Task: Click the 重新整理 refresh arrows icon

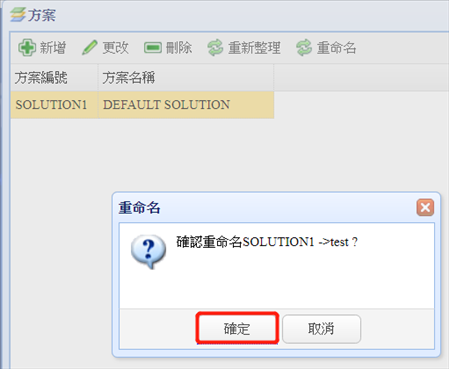Action: [x=215, y=48]
